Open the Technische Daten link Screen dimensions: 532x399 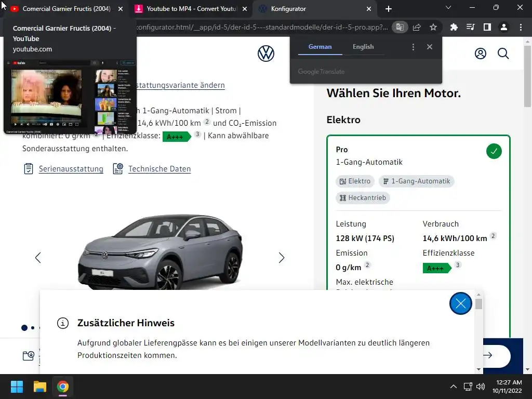tap(159, 169)
